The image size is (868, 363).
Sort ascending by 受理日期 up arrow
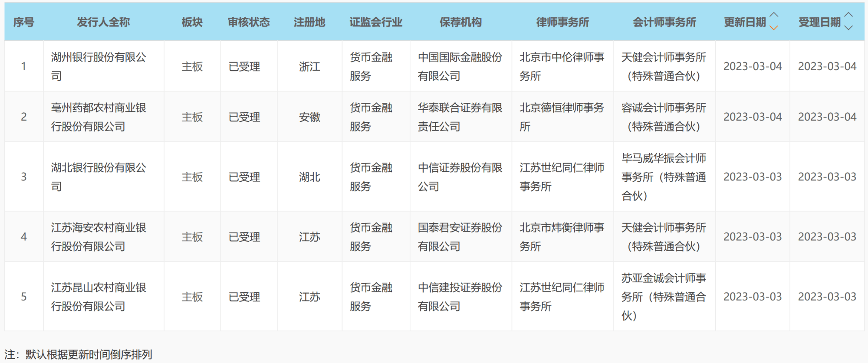pyautogui.click(x=848, y=15)
